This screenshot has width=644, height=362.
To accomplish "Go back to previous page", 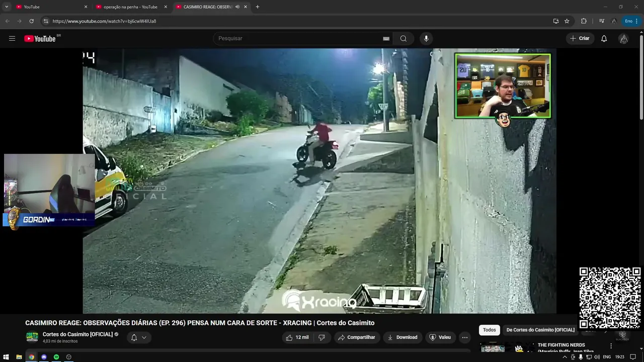I will 7,21.
